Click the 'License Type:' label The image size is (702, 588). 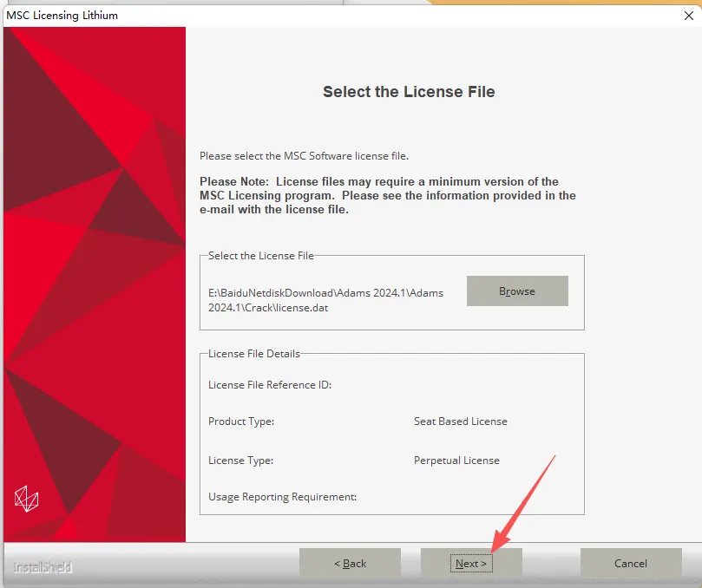(240, 461)
